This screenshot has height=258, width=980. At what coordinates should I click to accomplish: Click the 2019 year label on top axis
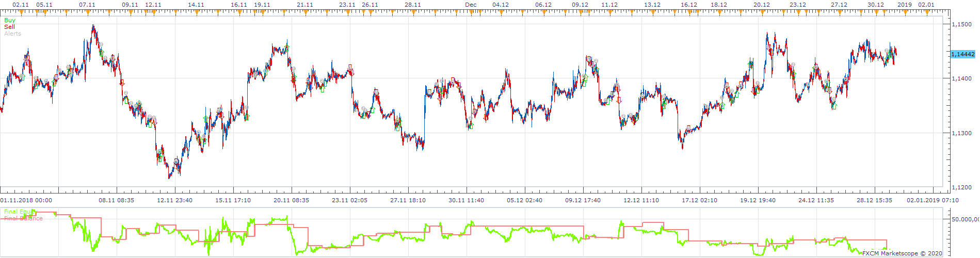[x=905, y=5]
